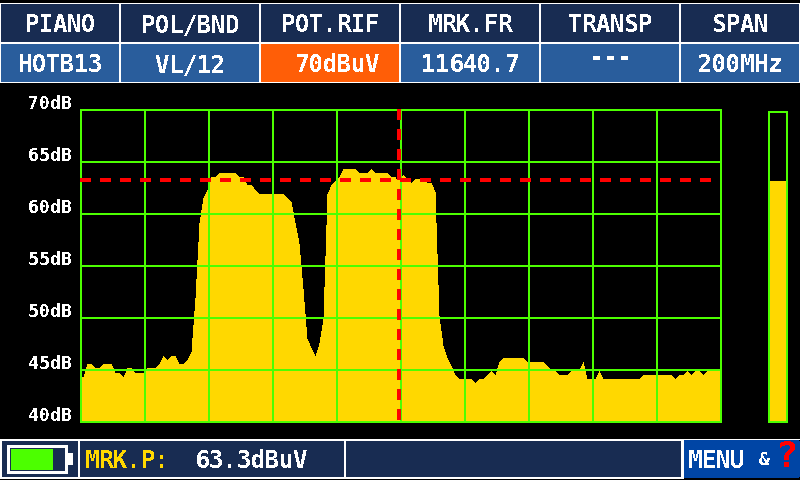The image size is (800, 480).
Task: Adjust the highlighted 70dBuV reference level
Action: (330, 63)
